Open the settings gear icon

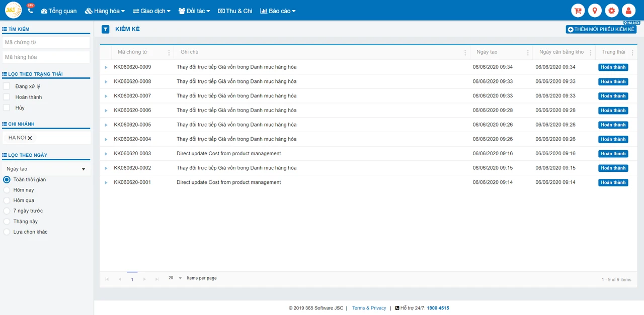tap(612, 11)
